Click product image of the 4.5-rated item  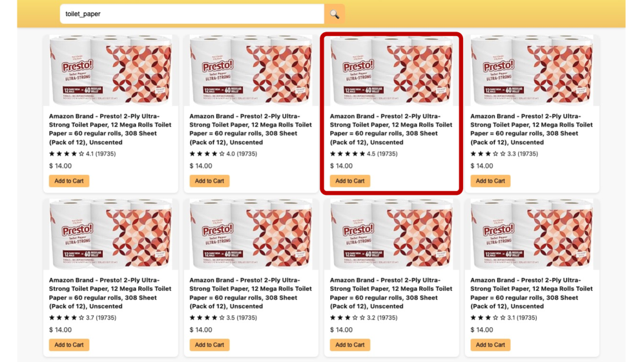click(391, 70)
